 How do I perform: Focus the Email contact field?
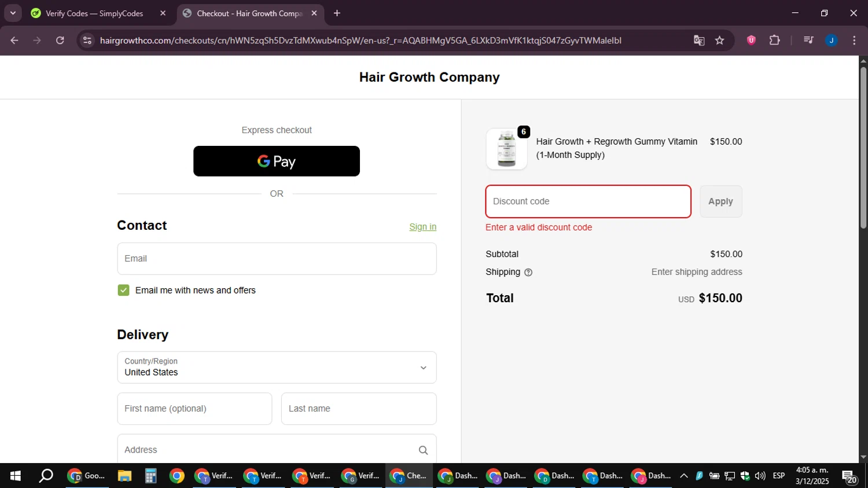[277, 259]
